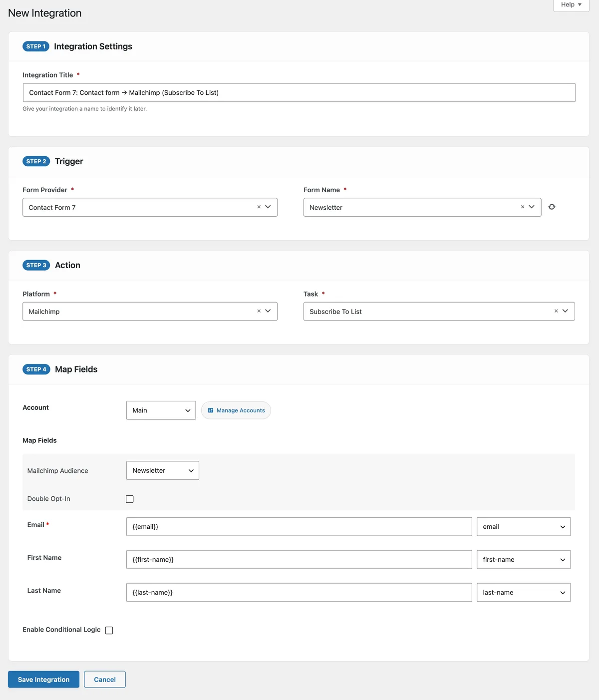This screenshot has width=599, height=700.
Task: Click the Trigger section heading
Action: (69, 161)
